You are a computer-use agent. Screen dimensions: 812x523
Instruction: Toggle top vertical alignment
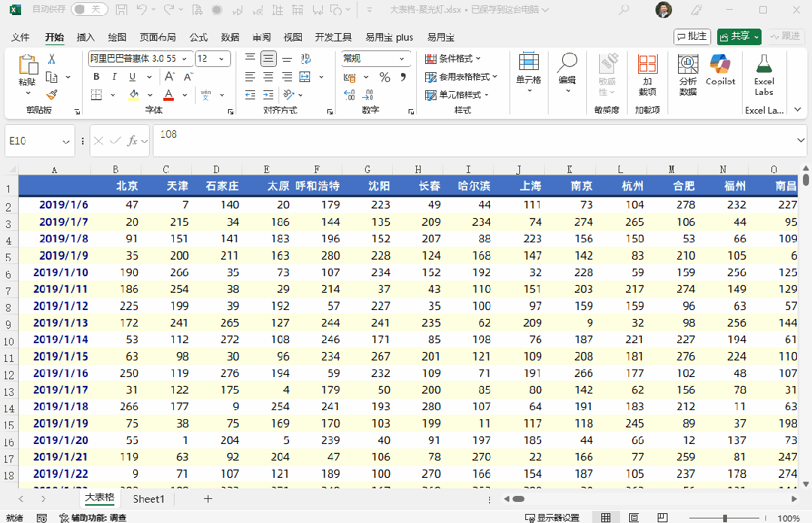pos(250,59)
